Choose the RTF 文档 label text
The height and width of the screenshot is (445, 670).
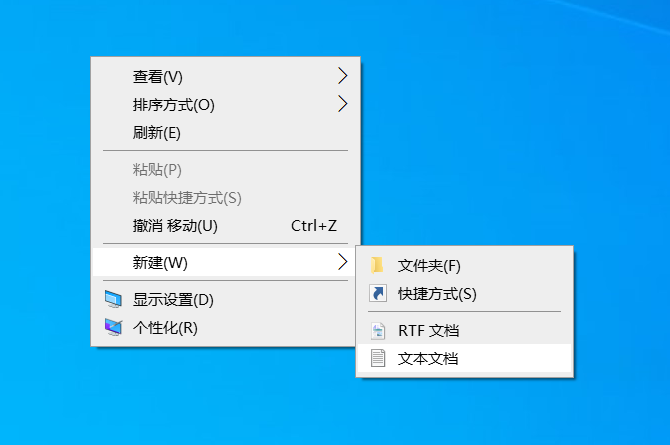point(428,331)
